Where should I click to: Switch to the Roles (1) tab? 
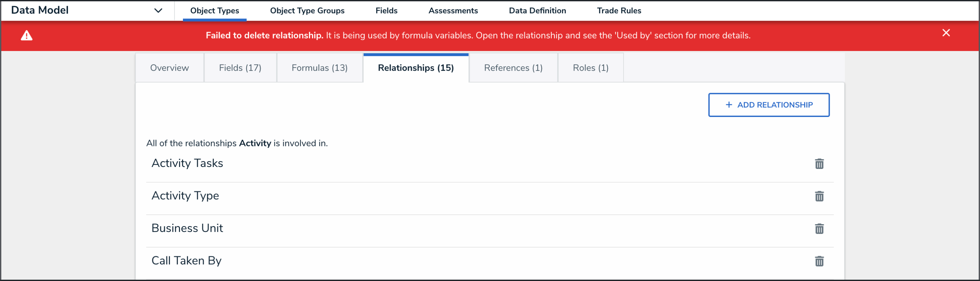[590, 68]
